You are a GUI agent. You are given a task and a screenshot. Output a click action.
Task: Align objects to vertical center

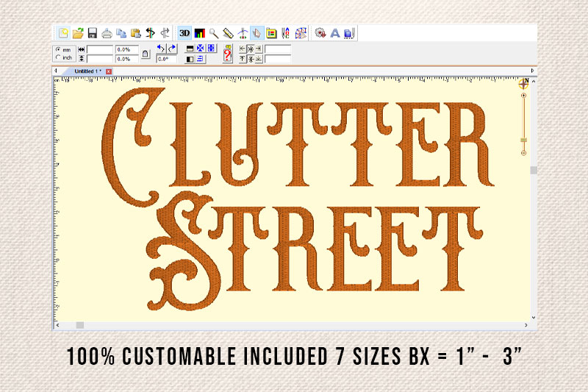pos(251,59)
